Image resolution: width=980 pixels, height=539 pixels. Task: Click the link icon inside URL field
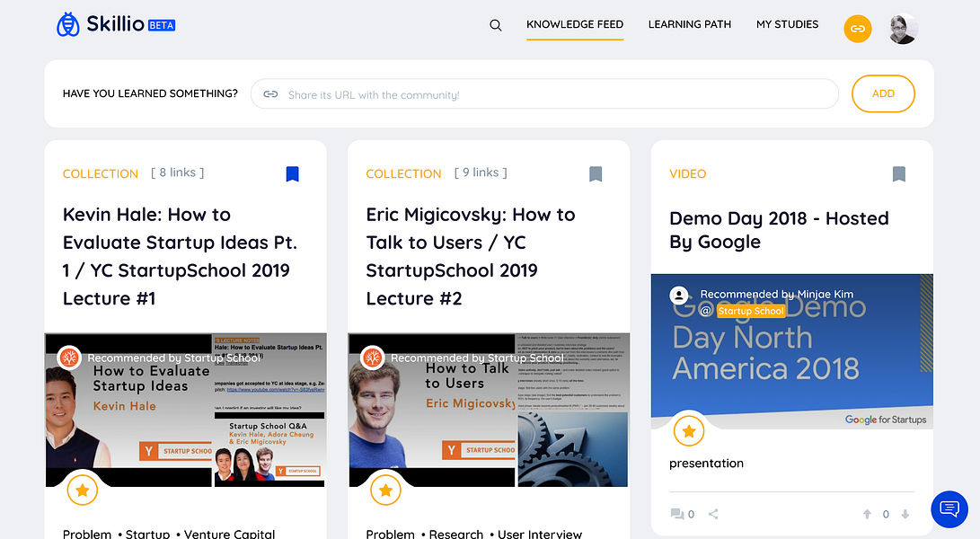coord(270,93)
